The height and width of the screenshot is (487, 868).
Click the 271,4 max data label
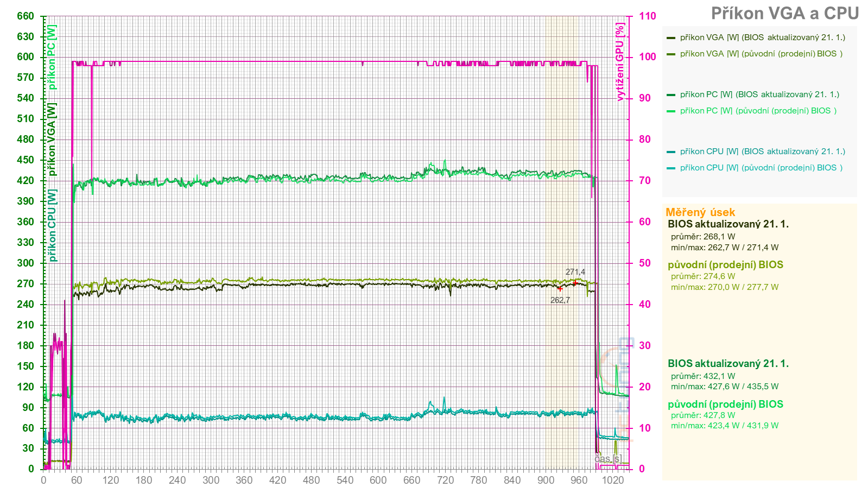coord(575,272)
